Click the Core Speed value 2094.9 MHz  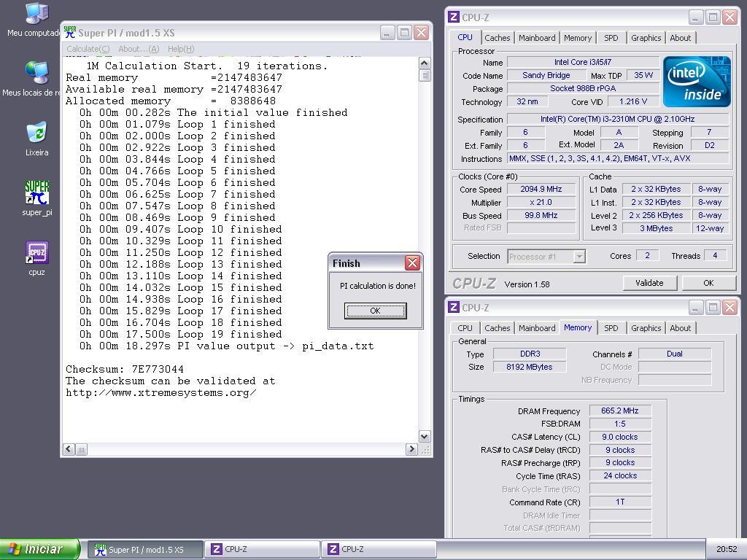point(541,189)
